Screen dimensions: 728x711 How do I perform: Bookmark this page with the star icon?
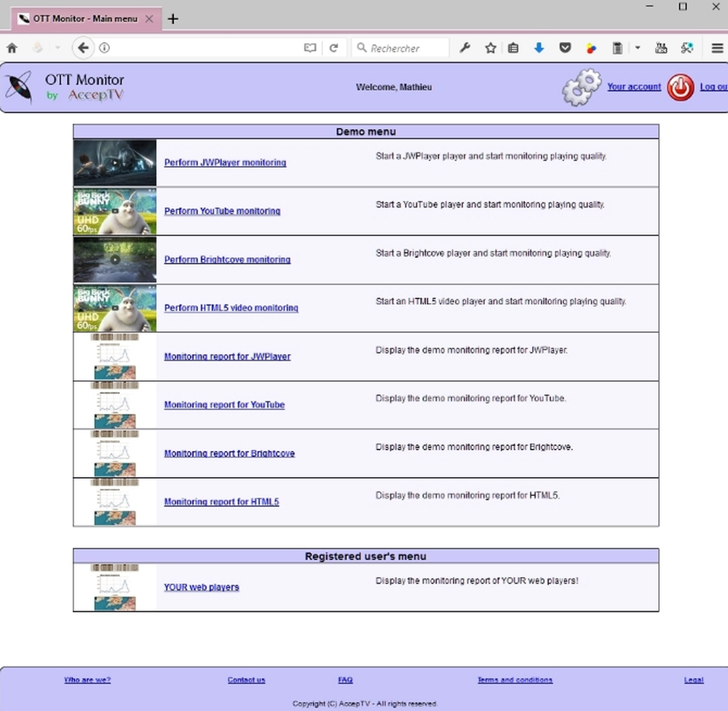[x=490, y=47]
